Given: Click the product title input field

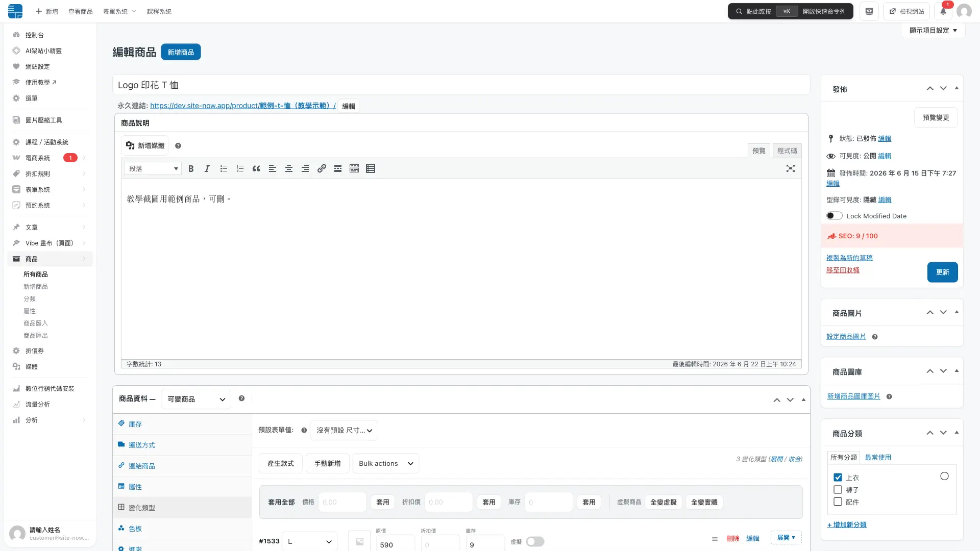Looking at the screenshot, I should click(x=461, y=85).
